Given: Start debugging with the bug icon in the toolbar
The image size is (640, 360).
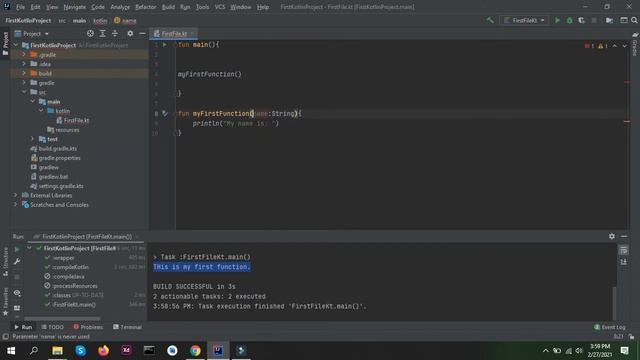Looking at the screenshot, I should [x=569, y=20].
